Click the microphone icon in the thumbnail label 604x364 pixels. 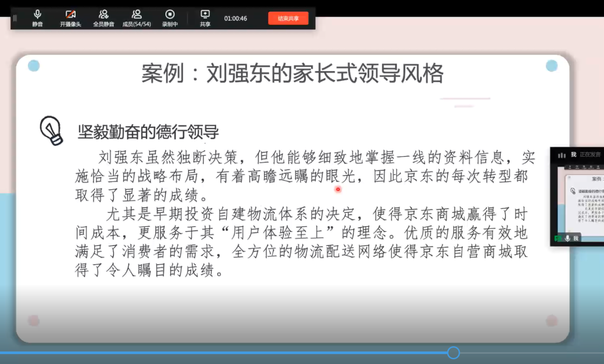[567, 238]
